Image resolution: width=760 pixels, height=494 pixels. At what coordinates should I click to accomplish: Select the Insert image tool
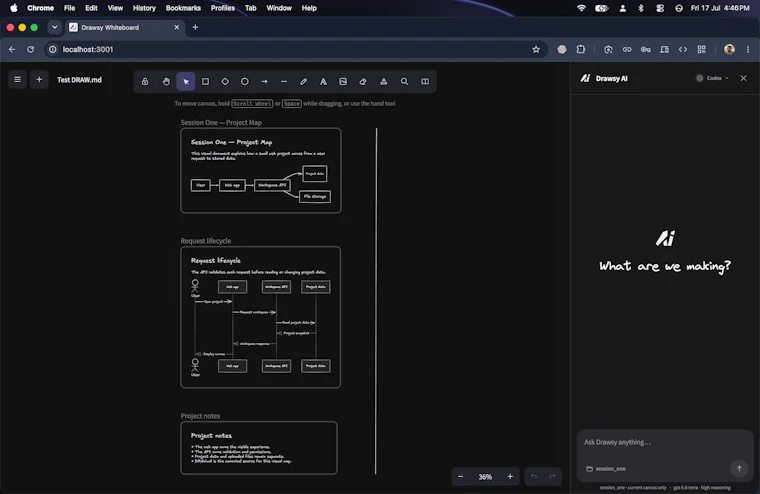[343, 81]
